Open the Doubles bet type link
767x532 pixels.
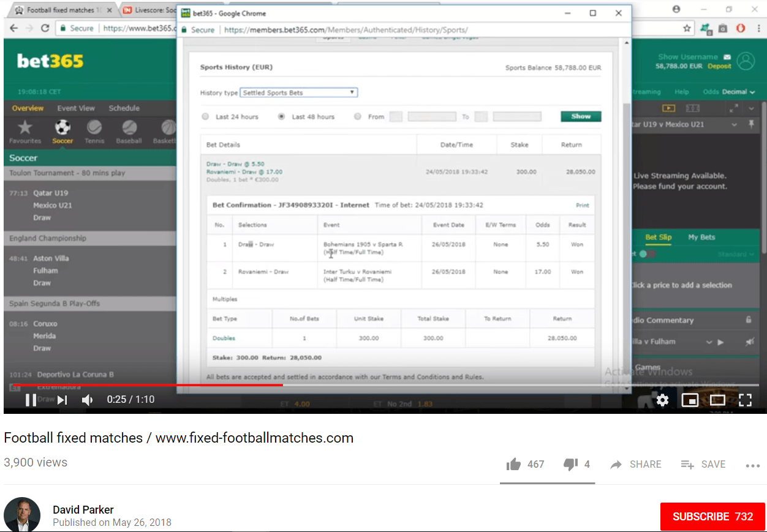point(224,338)
